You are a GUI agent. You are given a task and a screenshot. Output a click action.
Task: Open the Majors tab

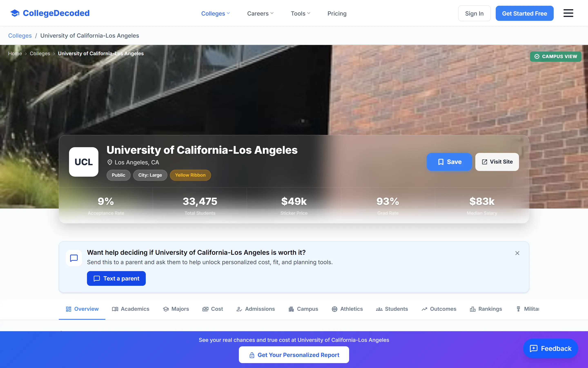click(176, 309)
